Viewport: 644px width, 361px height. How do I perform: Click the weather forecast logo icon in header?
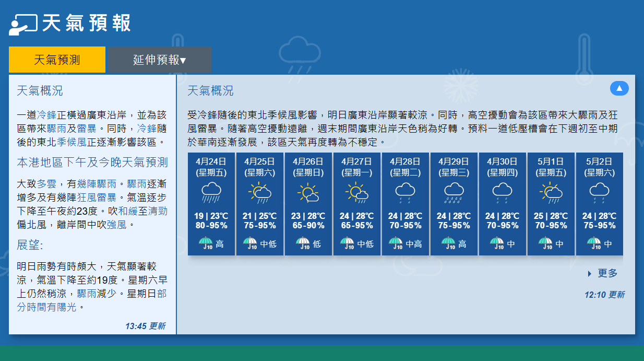(23, 24)
